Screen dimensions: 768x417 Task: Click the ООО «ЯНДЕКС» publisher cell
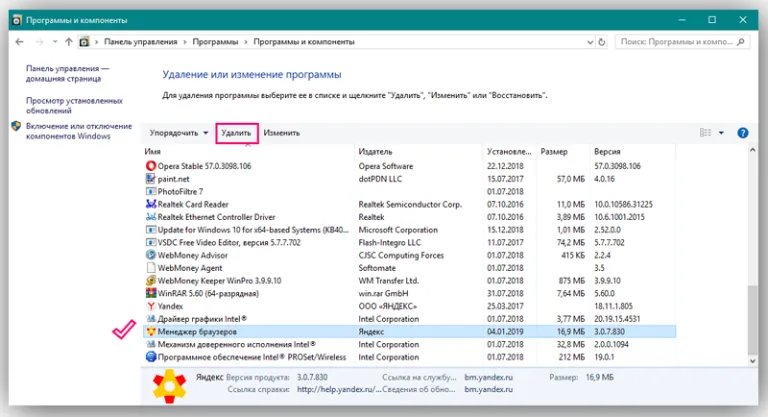387,306
